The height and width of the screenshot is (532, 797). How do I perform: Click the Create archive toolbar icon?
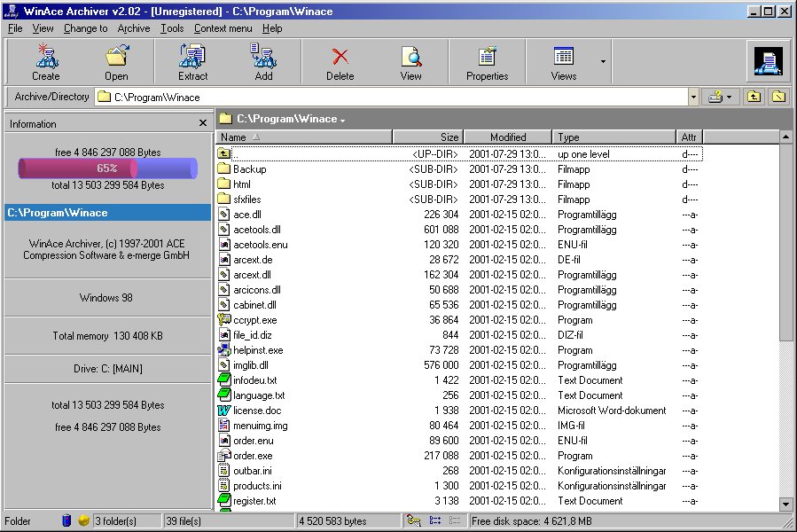coord(47,56)
